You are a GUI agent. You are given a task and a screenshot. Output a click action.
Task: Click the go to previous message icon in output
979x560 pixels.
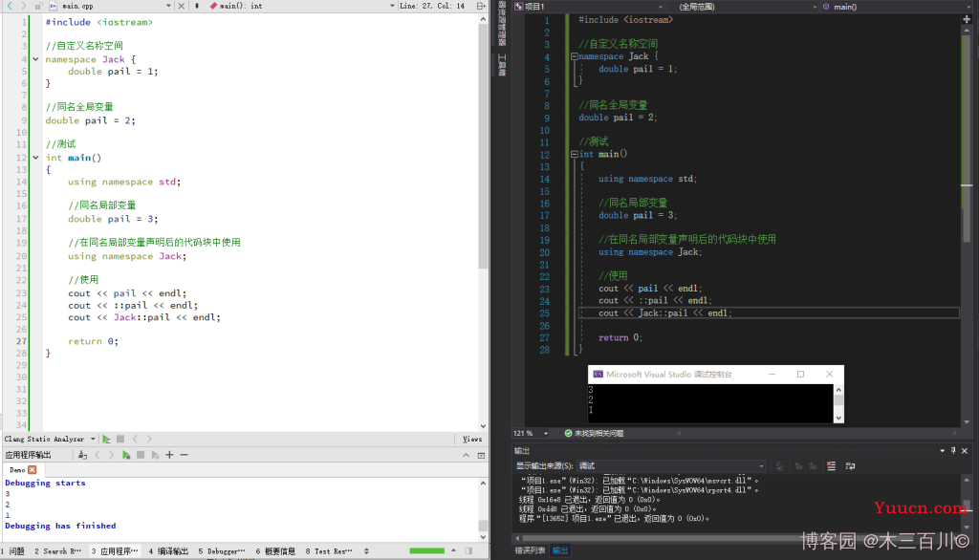click(798, 465)
